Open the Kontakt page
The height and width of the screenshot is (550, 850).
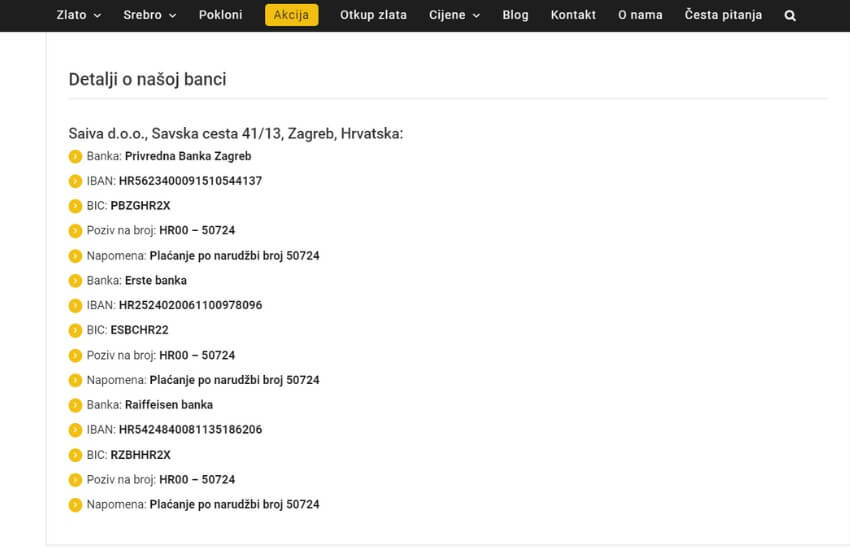point(573,15)
